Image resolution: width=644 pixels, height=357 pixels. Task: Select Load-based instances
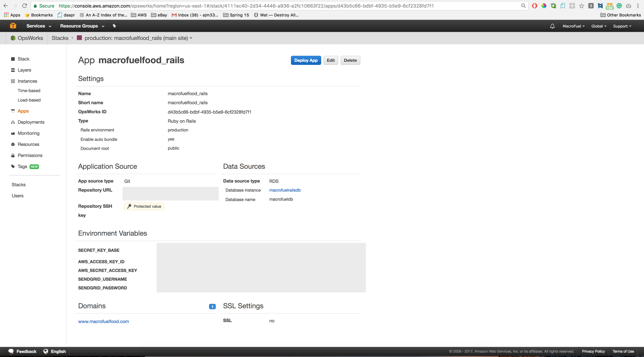click(29, 100)
